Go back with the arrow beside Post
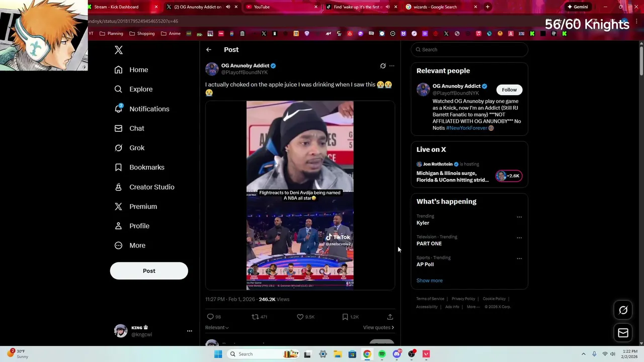 pos(209,50)
